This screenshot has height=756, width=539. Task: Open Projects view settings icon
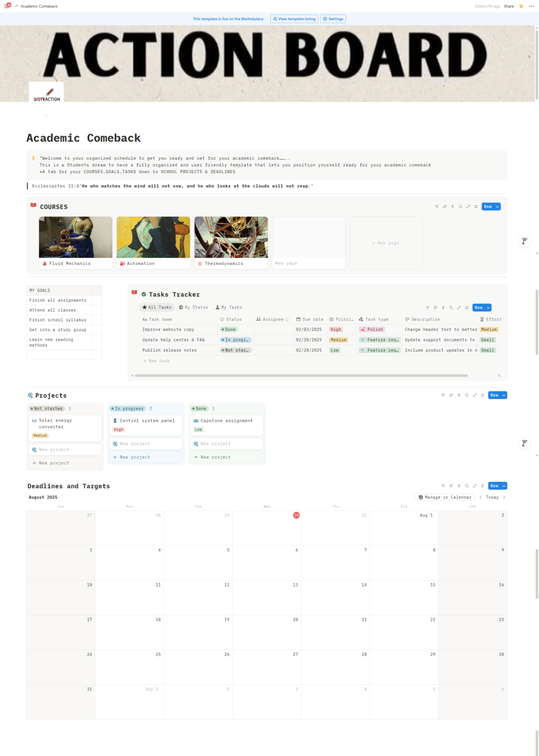click(483, 395)
